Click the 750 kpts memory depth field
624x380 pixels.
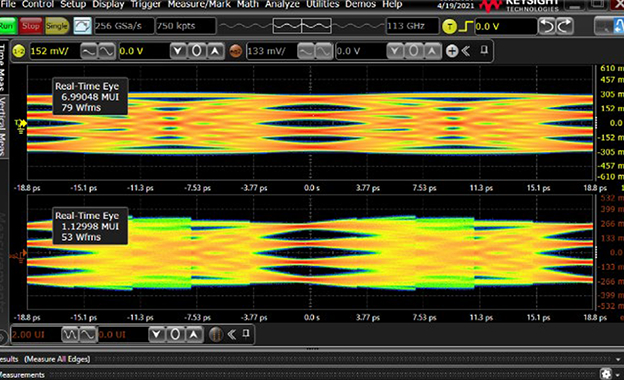click(x=185, y=26)
